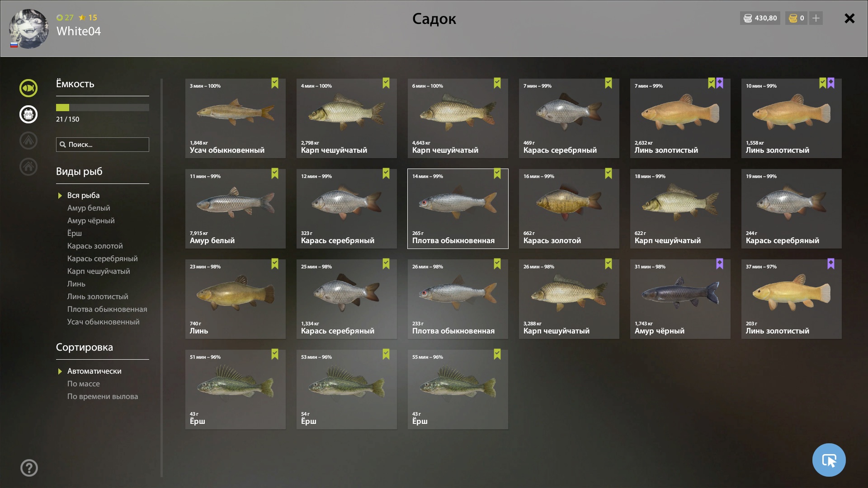Click the Поиск search field
This screenshot has width=868, height=488.
click(103, 145)
